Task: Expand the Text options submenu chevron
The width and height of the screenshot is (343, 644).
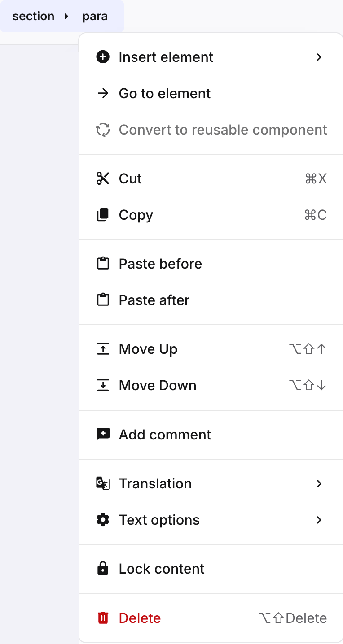Action: (x=319, y=520)
